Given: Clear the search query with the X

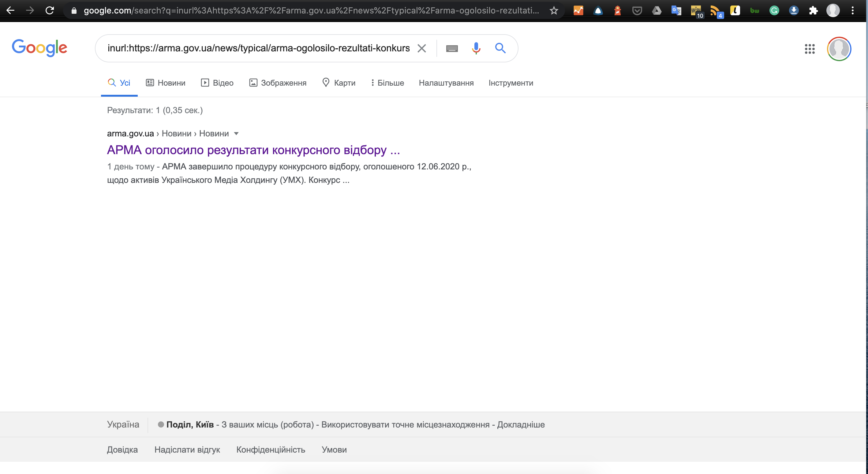Looking at the screenshot, I should point(421,49).
